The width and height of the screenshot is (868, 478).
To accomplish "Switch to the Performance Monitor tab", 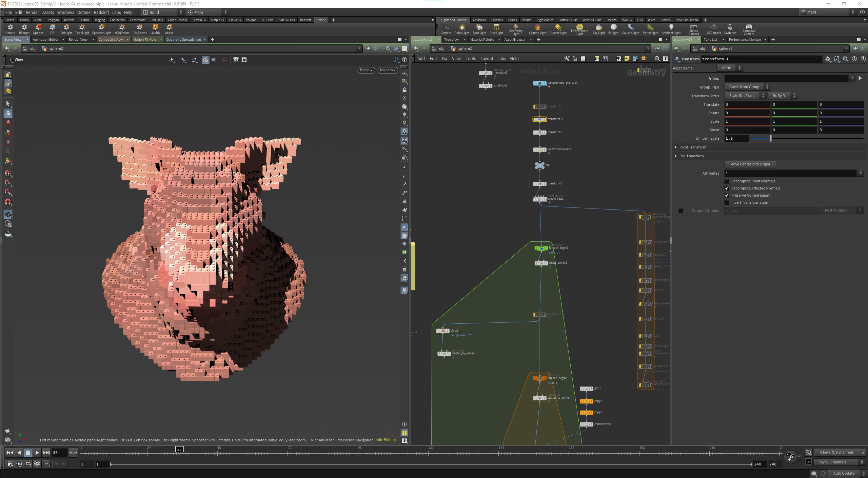I will (x=745, y=40).
